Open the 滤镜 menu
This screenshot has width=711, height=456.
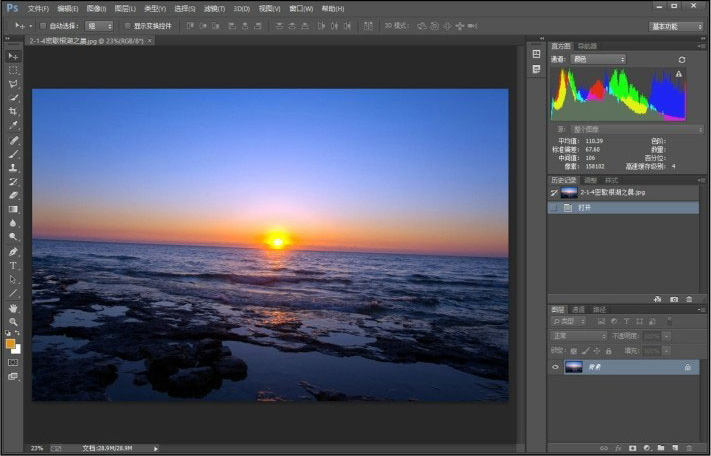[x=213, y=8]
